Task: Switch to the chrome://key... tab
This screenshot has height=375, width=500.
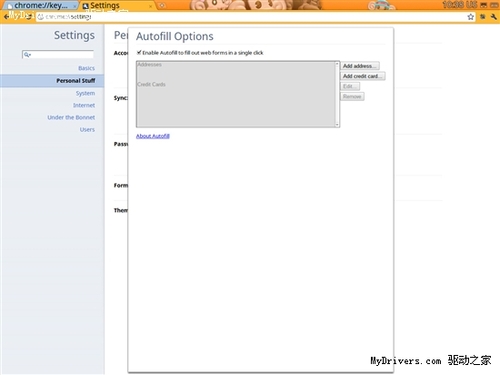Action: 41,6
